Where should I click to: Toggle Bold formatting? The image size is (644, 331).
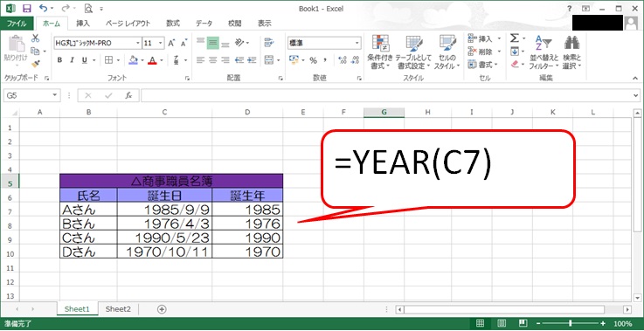[x=59, y=60]
